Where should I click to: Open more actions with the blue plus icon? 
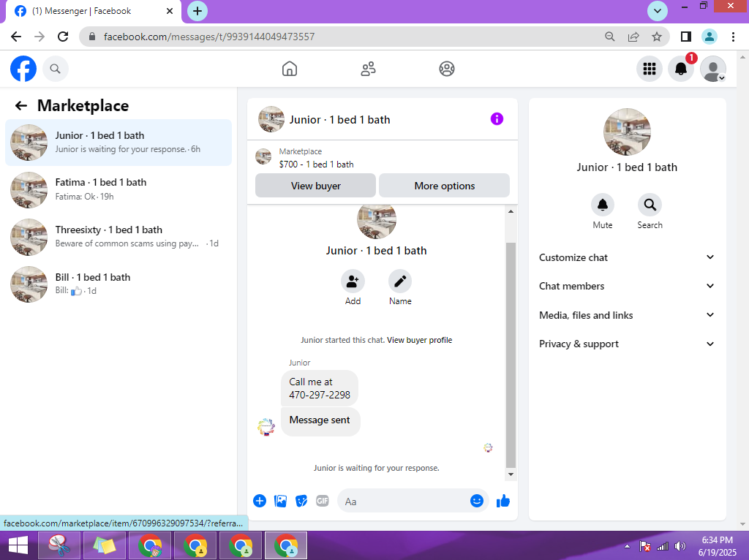[260, 501]
